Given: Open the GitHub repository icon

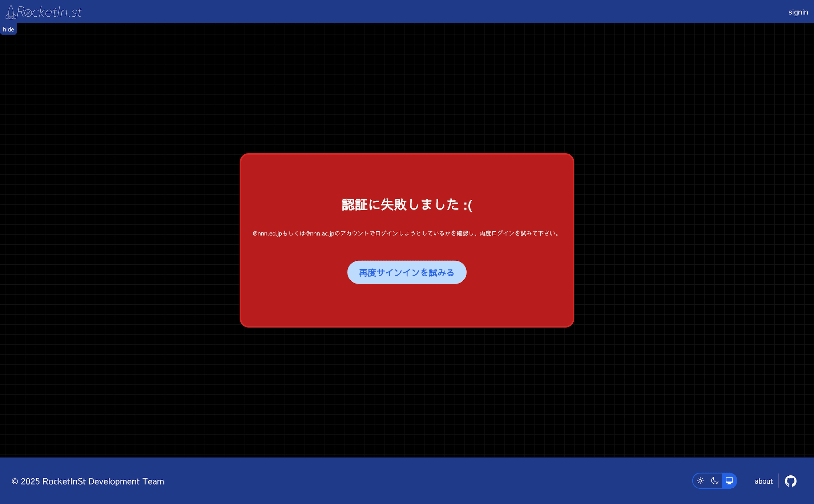Looking at the screenshot, I should (x=790, y=481).
